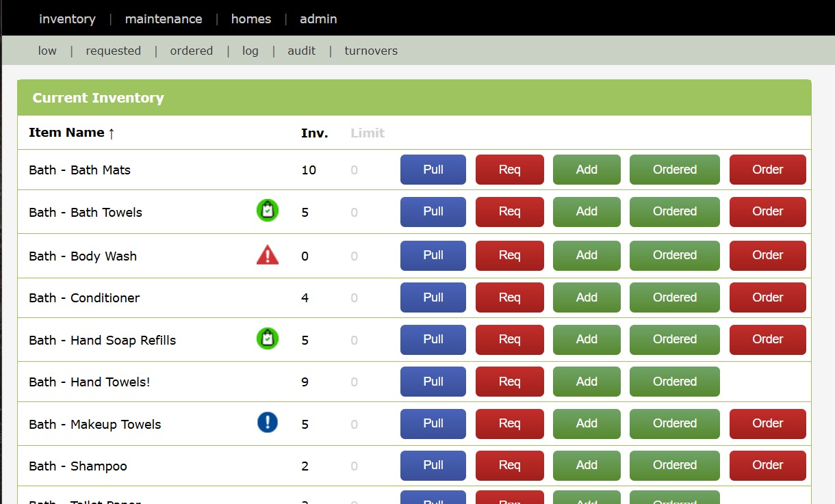Click red warning triangle beside Body Wash

(268, 256)
